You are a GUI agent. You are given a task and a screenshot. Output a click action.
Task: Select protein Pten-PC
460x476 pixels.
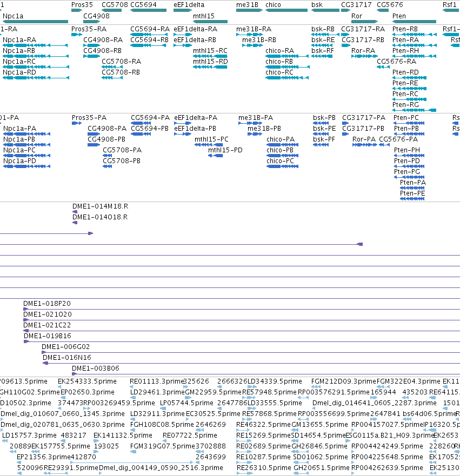pos(406,118)
